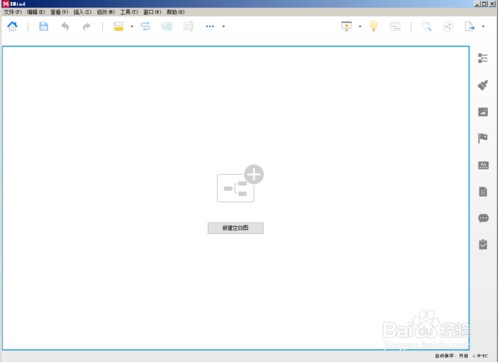
Task: Open the 文件 (File) menu
Action: point(13,12)
